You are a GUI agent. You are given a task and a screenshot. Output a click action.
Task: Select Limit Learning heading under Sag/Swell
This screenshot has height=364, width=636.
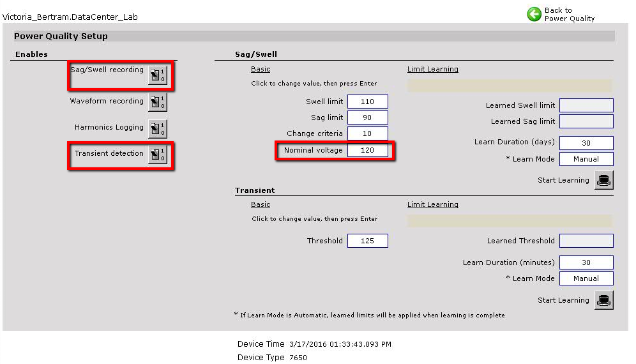tap(432, 69)
